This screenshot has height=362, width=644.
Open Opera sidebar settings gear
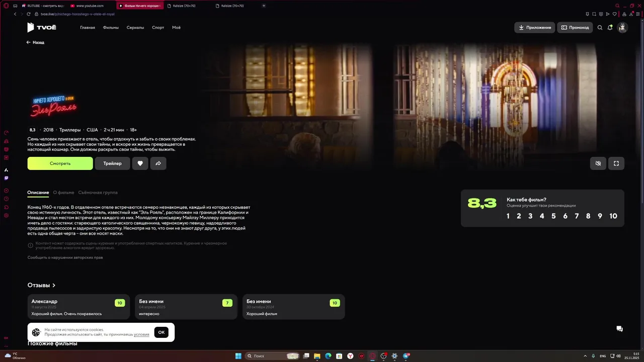coord(6,216)
